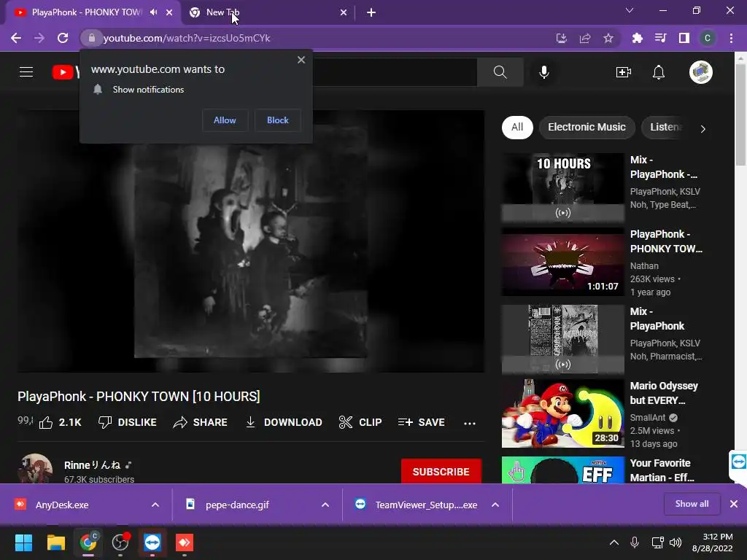Image resolution: width=747 pixels, height=560 pixels.
Task: Expand AnyDesk.exe download options
Action: (x=155, y=505)
